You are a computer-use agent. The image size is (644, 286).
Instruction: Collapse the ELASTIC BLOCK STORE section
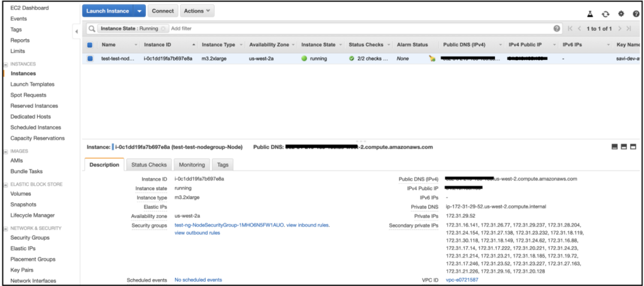click(x=6, y=185)
